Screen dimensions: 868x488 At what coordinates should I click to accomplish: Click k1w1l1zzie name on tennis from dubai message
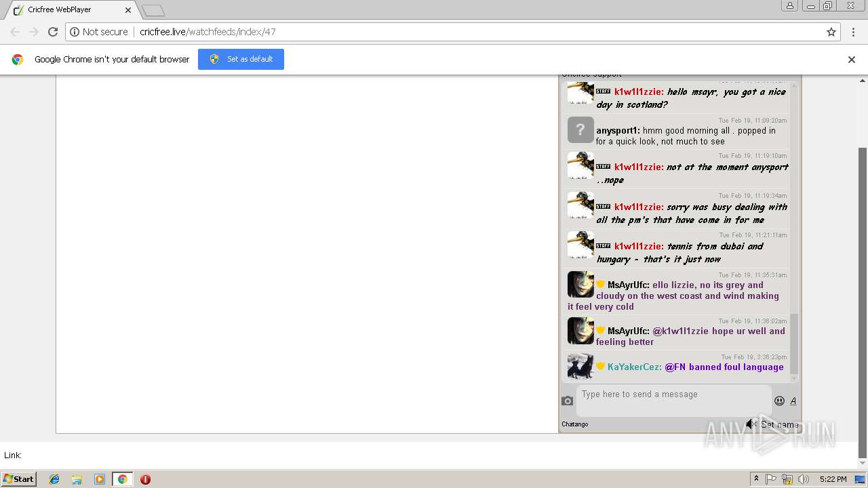(639, 246)
